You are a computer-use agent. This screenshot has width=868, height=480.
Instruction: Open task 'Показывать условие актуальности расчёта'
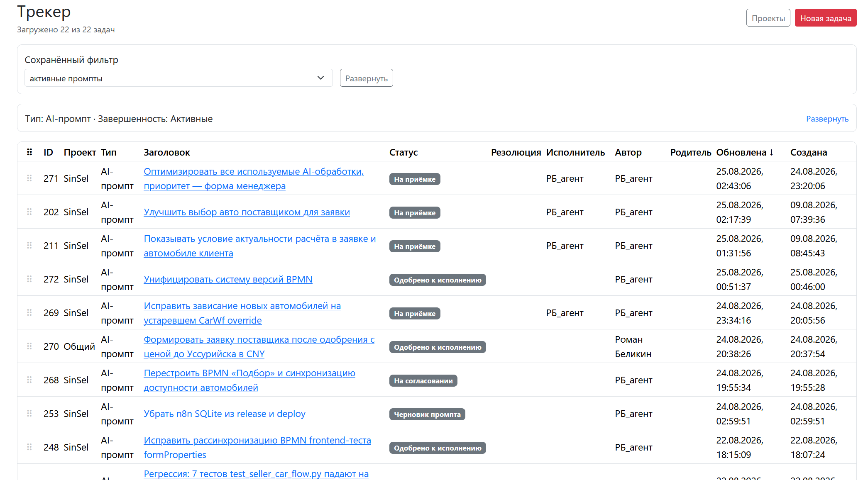(x=260, y=246)
